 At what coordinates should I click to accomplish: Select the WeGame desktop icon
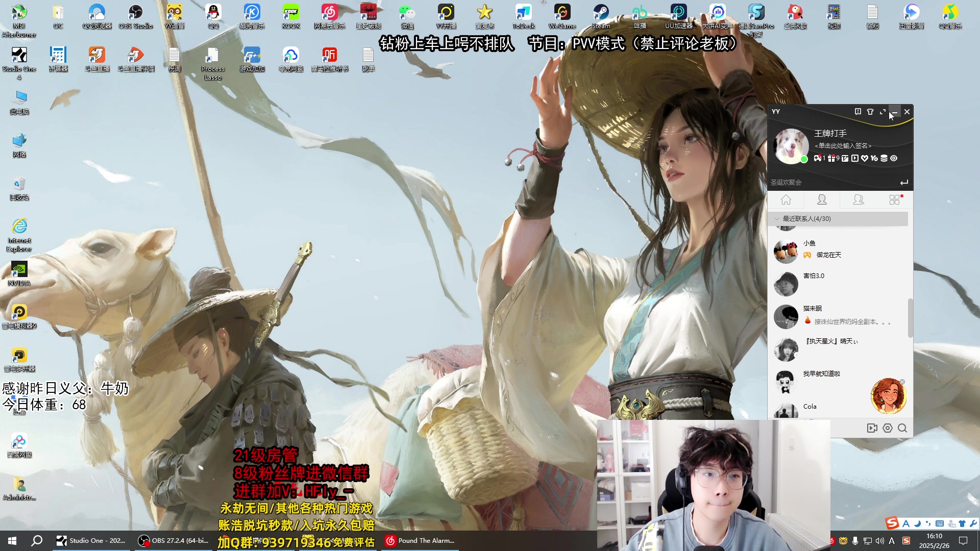562,16
